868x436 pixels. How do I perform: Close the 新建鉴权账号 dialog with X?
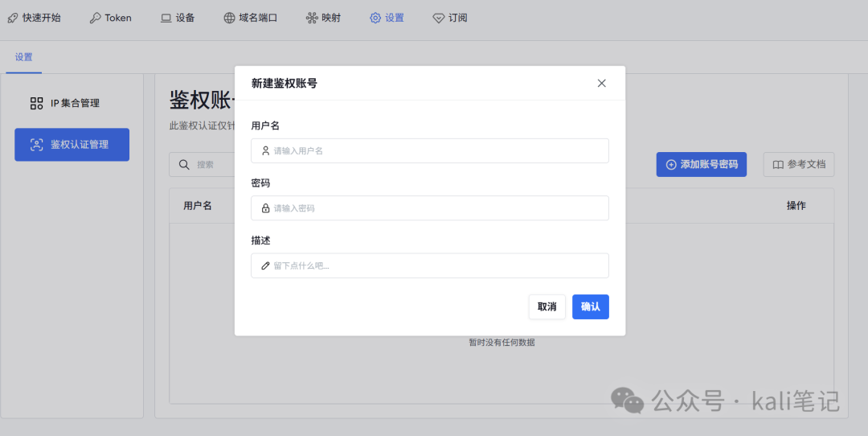[601, 83]
